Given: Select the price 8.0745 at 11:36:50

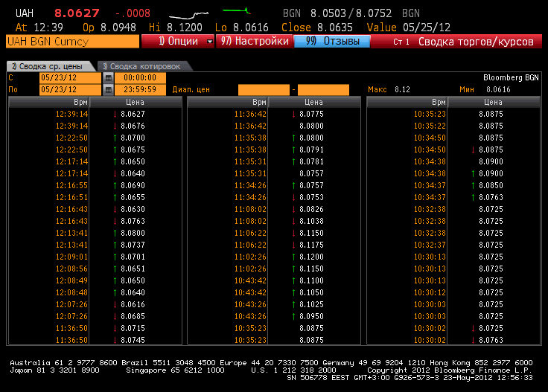Looking at the screenshot, I should (x=133, y=340).
